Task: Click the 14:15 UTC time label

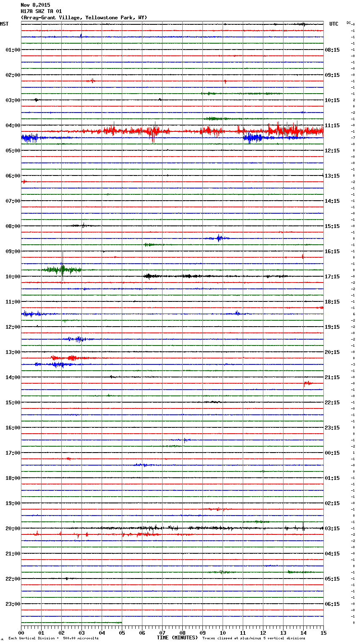Action: tap(332, 201)
